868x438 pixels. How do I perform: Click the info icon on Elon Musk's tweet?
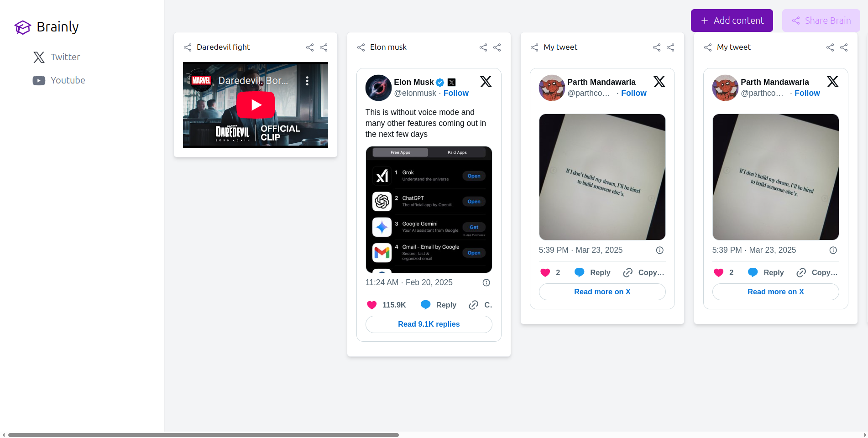(x=486, y=282)
